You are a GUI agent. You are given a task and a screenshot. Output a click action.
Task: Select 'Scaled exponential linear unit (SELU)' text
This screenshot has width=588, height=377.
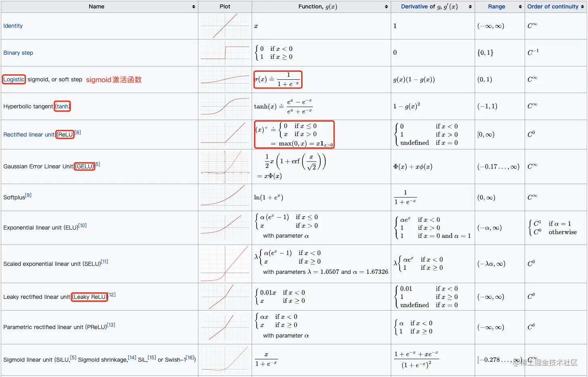[x=52, y=264]
